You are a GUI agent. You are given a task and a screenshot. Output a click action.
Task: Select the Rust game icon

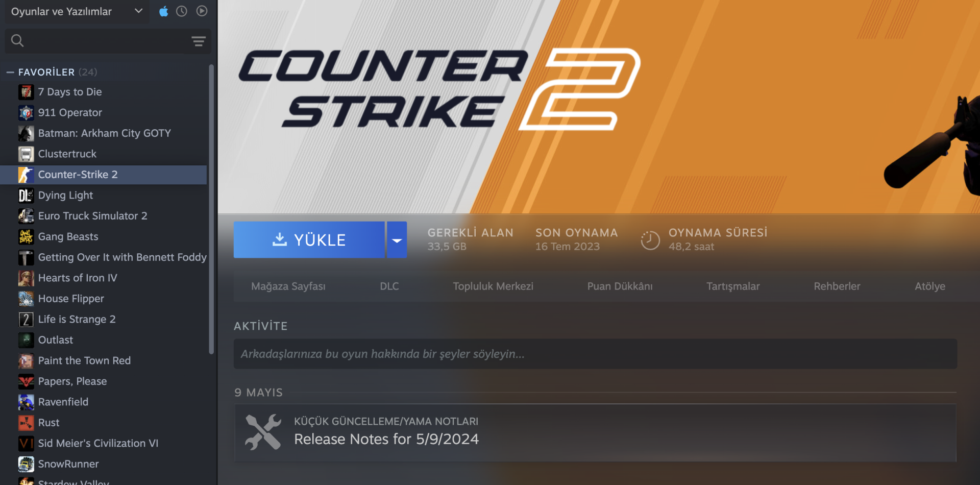point(26,423)
